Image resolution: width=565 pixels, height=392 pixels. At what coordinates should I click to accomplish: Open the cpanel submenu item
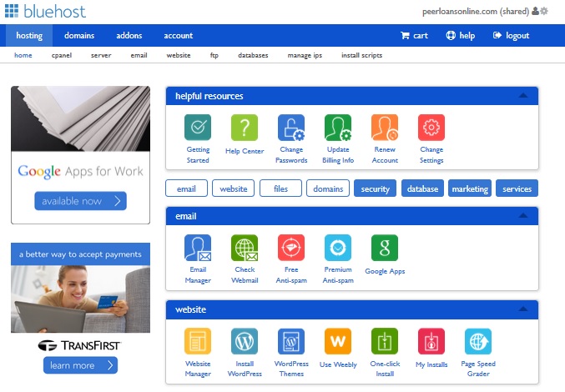62,55
